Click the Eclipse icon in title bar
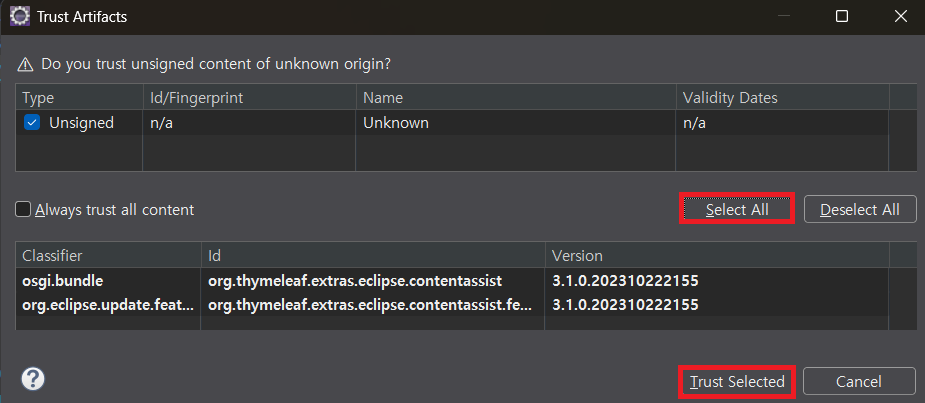Viewport: 925px width, 403px height. [20, 16]
